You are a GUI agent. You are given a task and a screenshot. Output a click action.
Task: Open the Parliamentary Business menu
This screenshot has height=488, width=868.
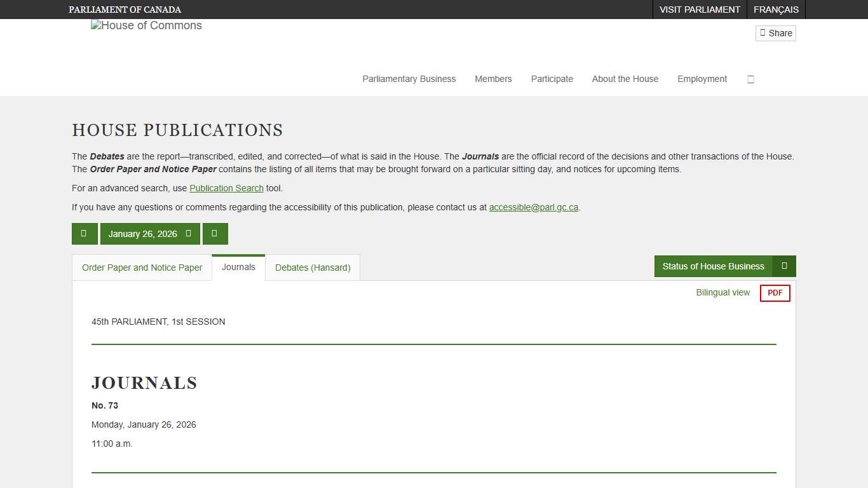pos(409,79)
